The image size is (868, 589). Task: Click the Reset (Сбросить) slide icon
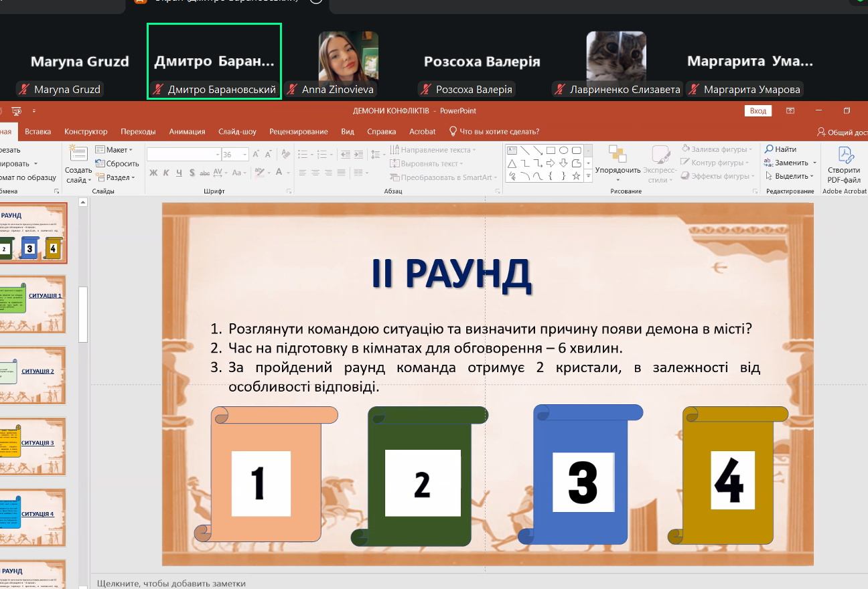click(117, 163)
